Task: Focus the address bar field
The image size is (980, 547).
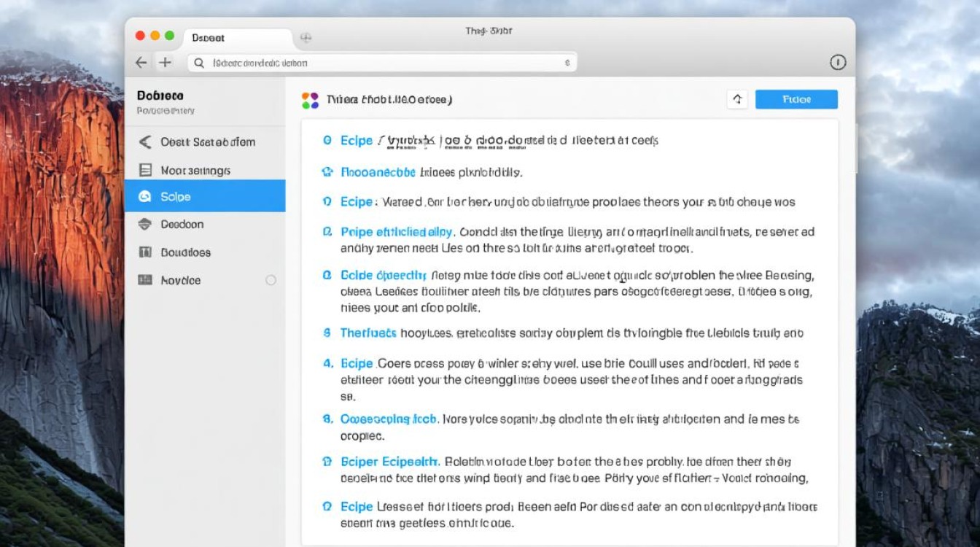Action: coord(382,63)
